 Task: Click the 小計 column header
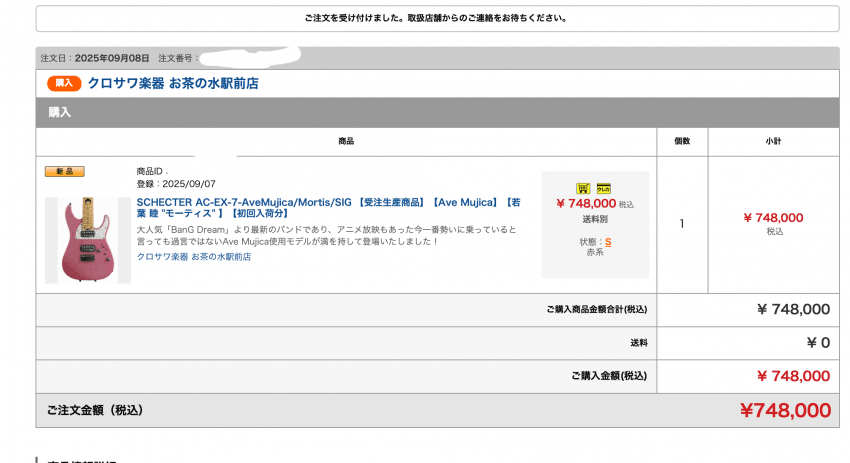(773, 141)
